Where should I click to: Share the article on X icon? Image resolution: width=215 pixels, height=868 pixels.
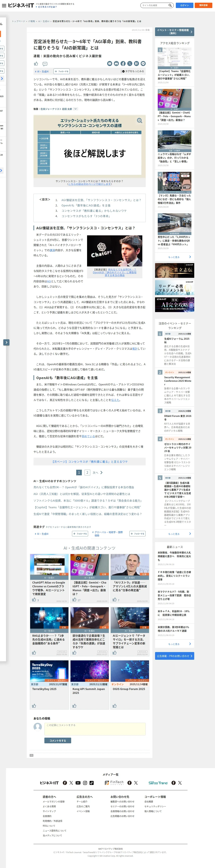(x=130, y=64)
